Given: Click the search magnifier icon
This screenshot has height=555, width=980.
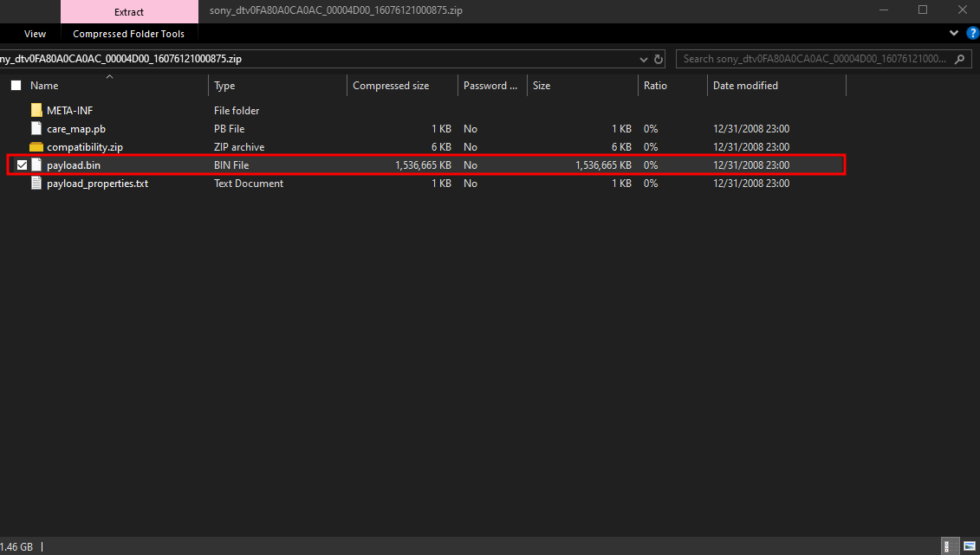Looking at the screenshot, I should click(x=960, y=59).
